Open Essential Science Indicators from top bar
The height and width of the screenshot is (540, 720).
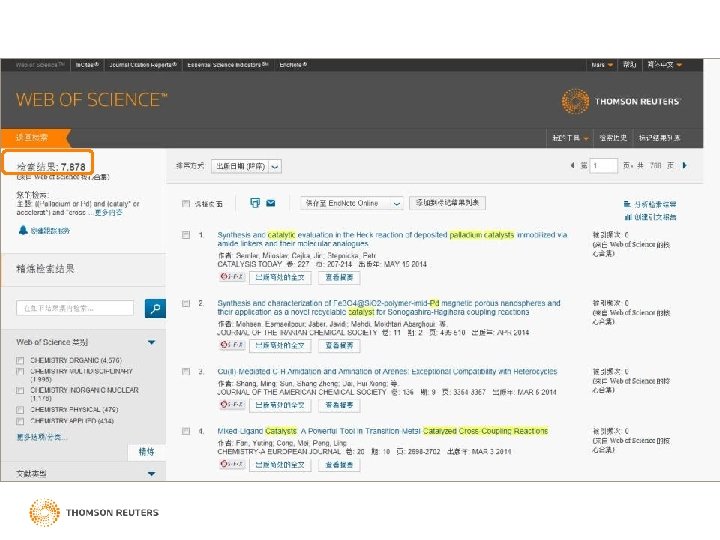[227, 65]
